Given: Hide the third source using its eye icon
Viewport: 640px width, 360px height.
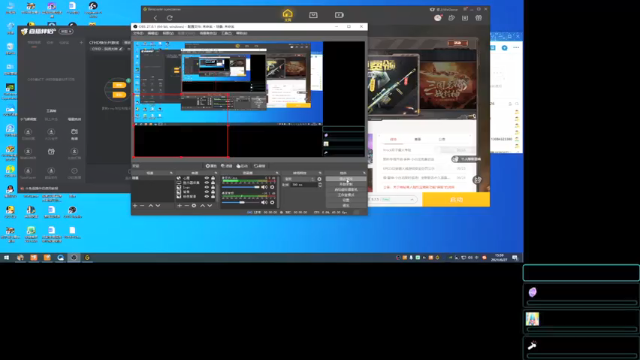Looking at the screenshot, I should point(207,187).
